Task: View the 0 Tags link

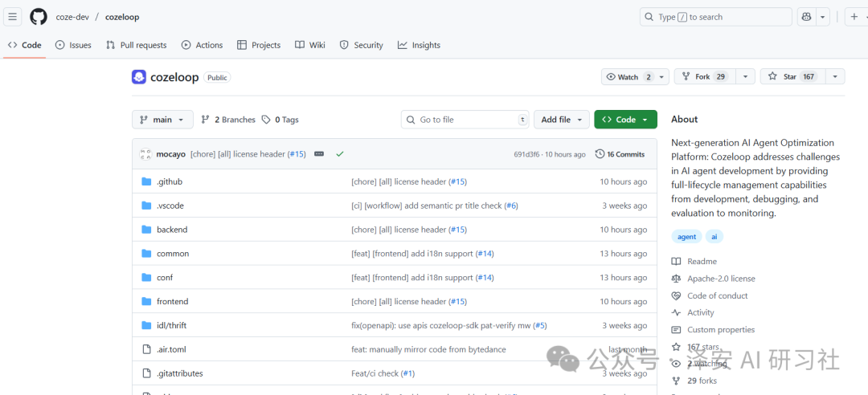Action: pos(280,120)
